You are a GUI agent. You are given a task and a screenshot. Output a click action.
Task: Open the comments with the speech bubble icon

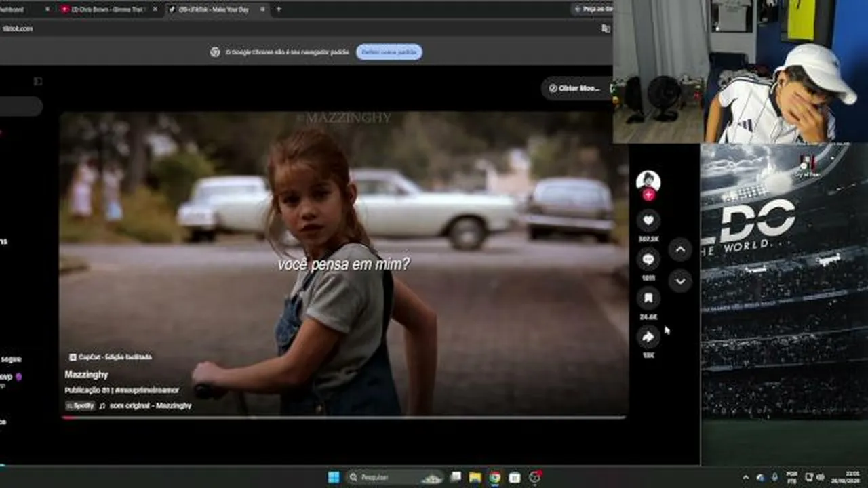pos(648,259)
